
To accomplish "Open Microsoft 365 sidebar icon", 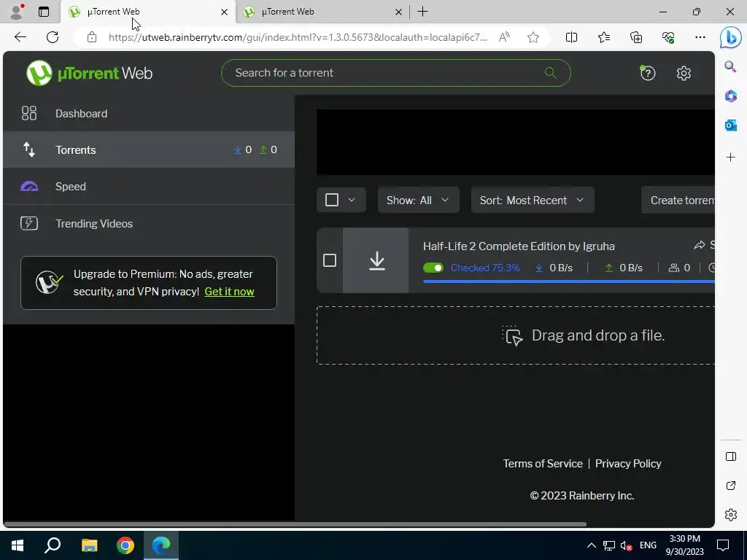I will [730, 96].
